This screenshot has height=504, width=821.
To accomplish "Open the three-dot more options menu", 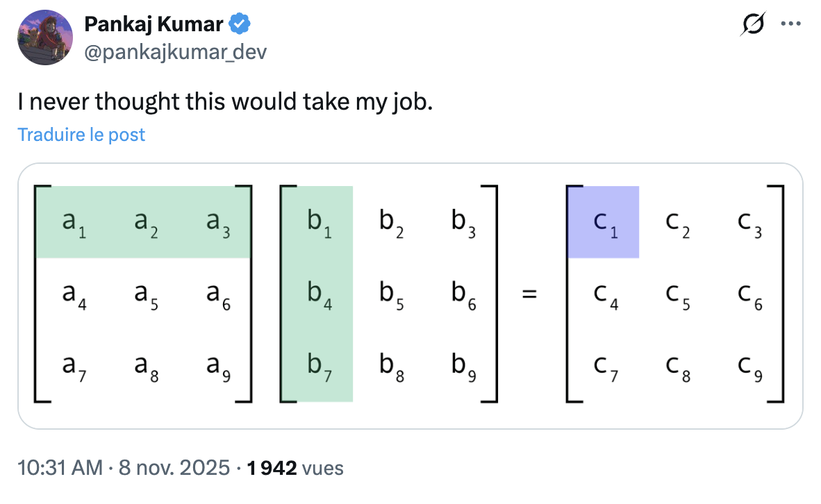I will pos(790,24).
